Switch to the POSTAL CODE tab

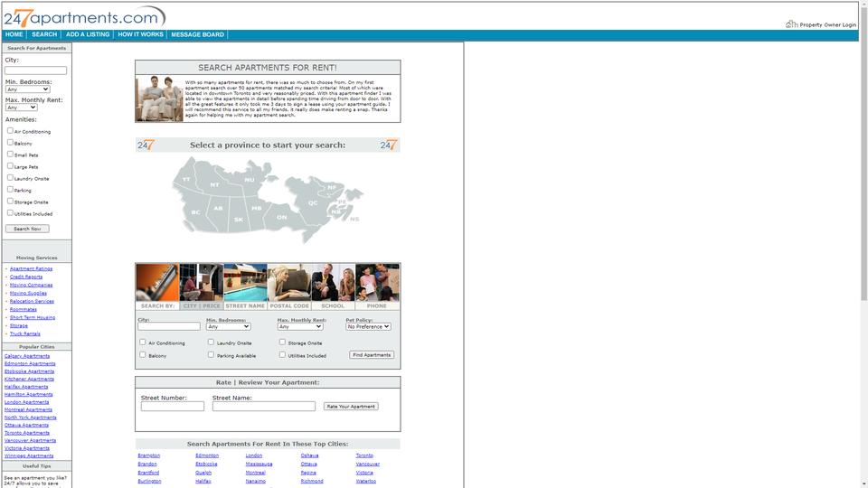(x=289, y=306)
